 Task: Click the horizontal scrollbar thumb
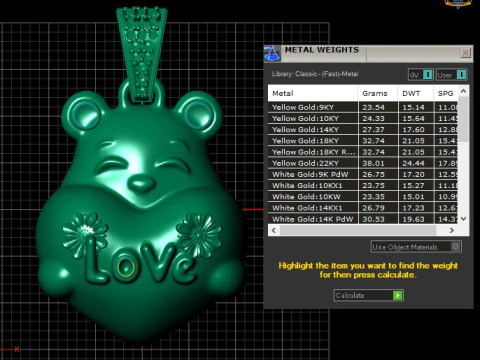(358, 230)
